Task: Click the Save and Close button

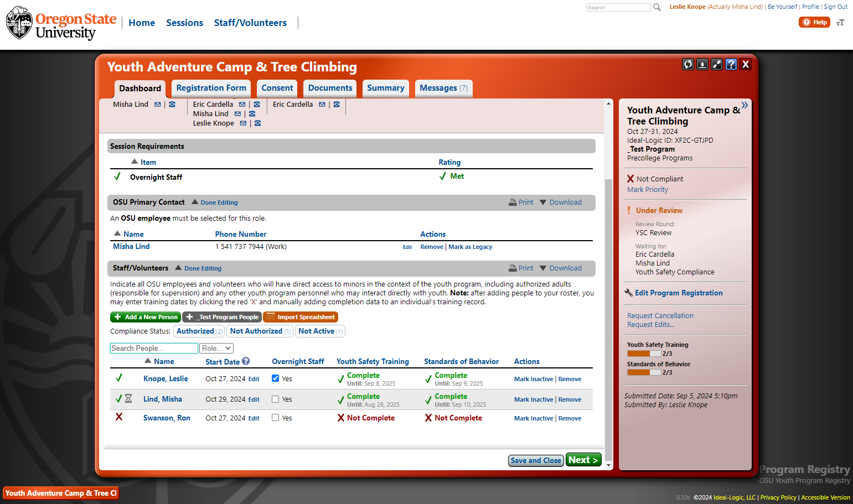Action: pyautogui.click(x=536, y=460)
